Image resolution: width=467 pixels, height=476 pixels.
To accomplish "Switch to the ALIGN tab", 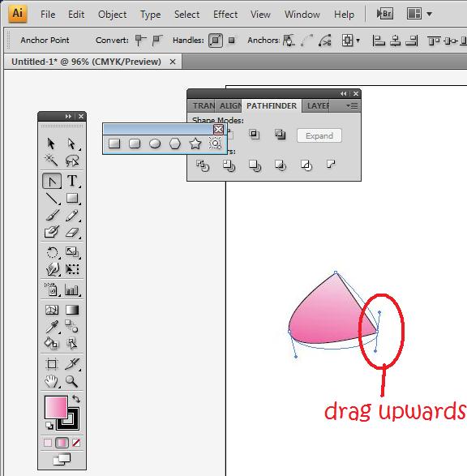I will (229, 106).
